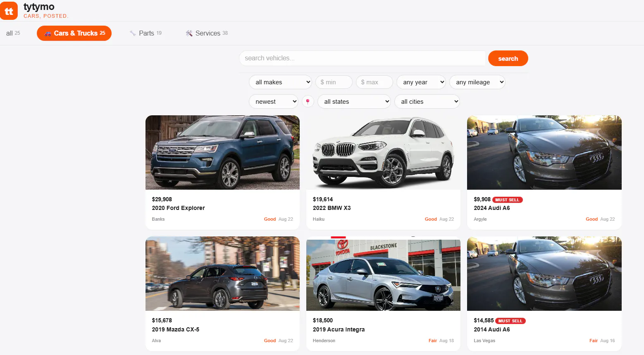Click the car icon in Cars & Trucks
The height and width of the screenshot is (355, 644).
[x=48, y=33]
